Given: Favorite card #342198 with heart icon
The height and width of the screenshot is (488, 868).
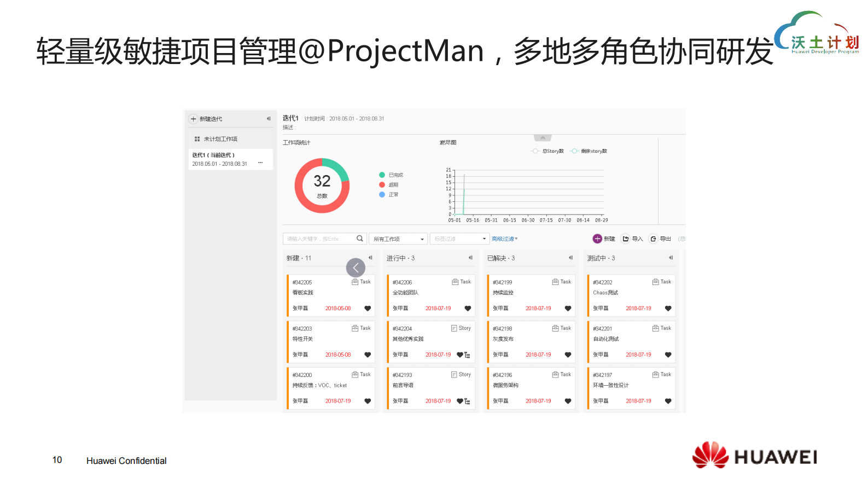Looking at the screenshot, I should point(568,355).
